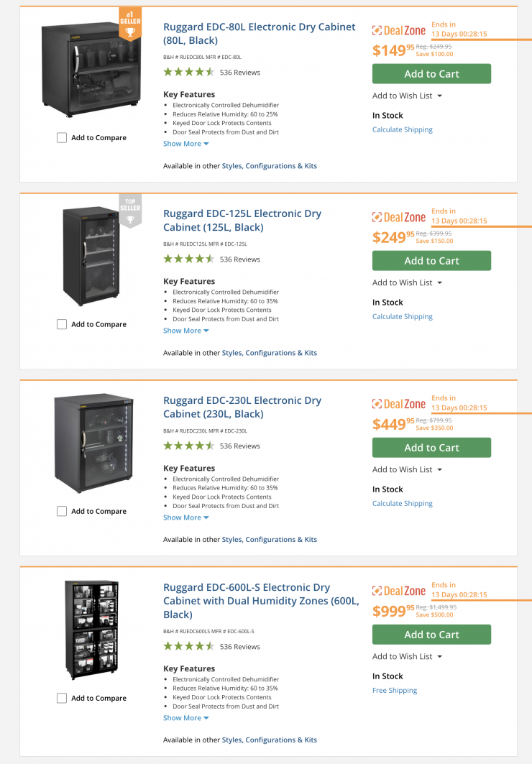Add the EDC-80L cabinet to cart
The image size is (532, 764).
pos(431,74)
